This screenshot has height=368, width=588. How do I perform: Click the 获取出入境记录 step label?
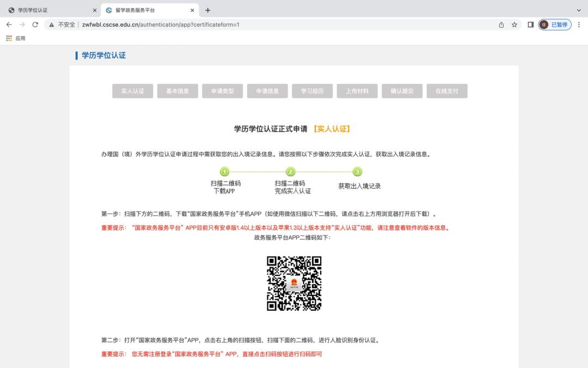coord(359,186)
